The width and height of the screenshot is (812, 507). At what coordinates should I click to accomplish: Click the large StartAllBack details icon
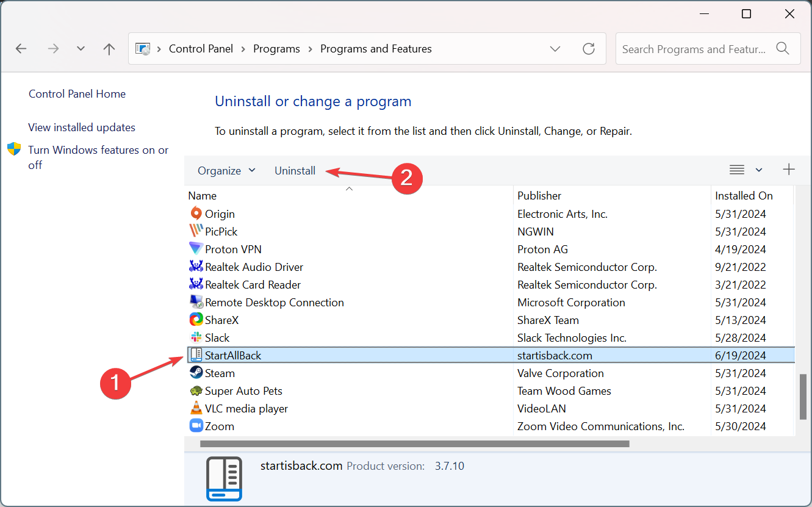[x=224, y=479]
